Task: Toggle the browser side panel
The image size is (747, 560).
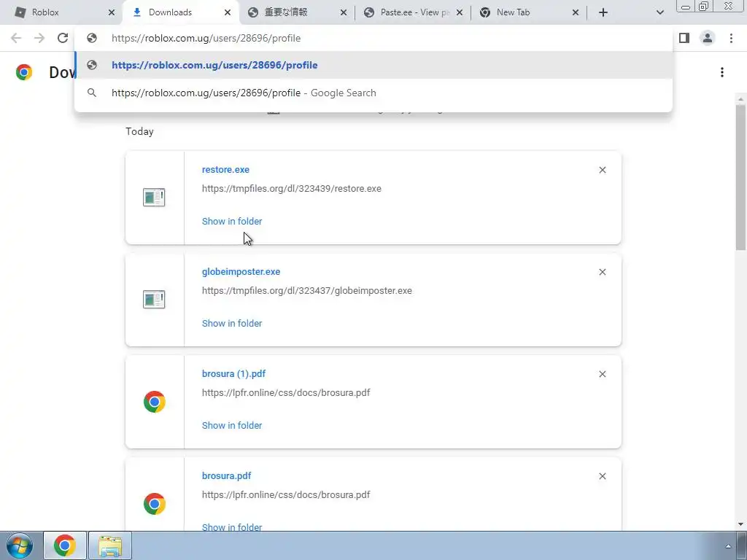Action: pyautogui.click(x=684, y=38)
